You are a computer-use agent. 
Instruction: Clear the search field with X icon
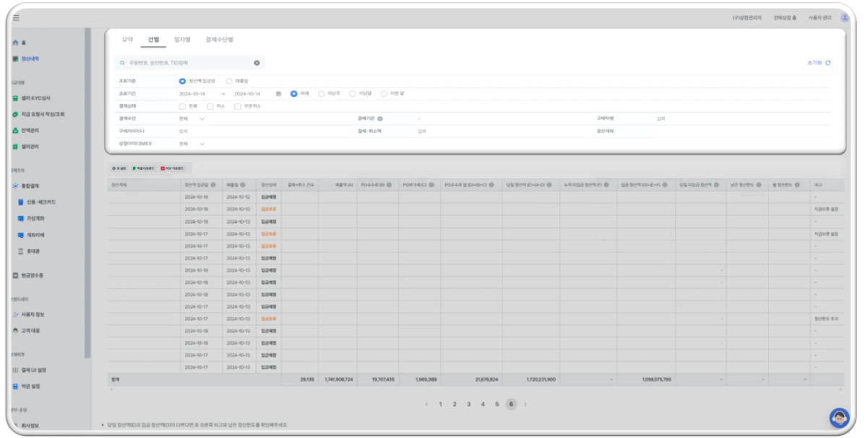[x=257, y=63]
